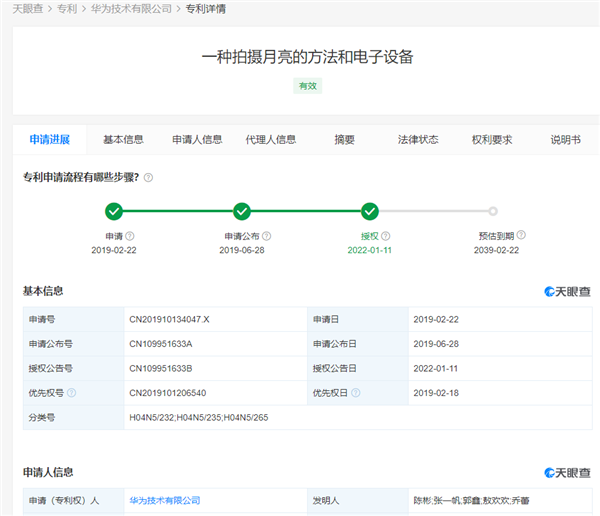Click the inventors list 陈彬;张一帆
The height and width of the screenshot is (516, 600).
tap(471, 500)
